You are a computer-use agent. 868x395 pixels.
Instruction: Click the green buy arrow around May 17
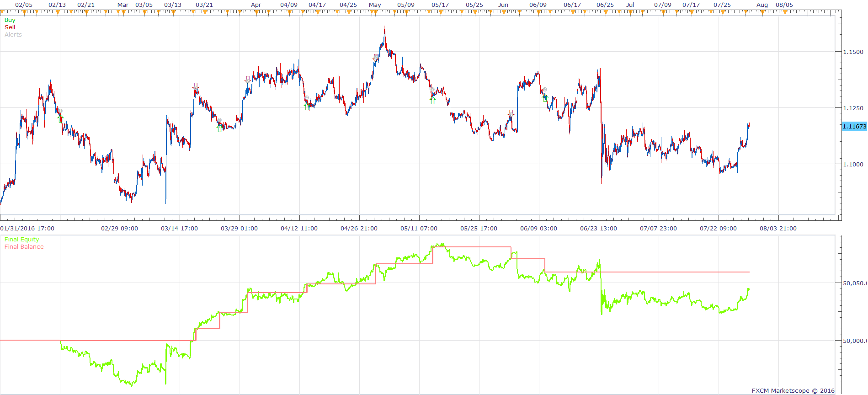(433, 101)
